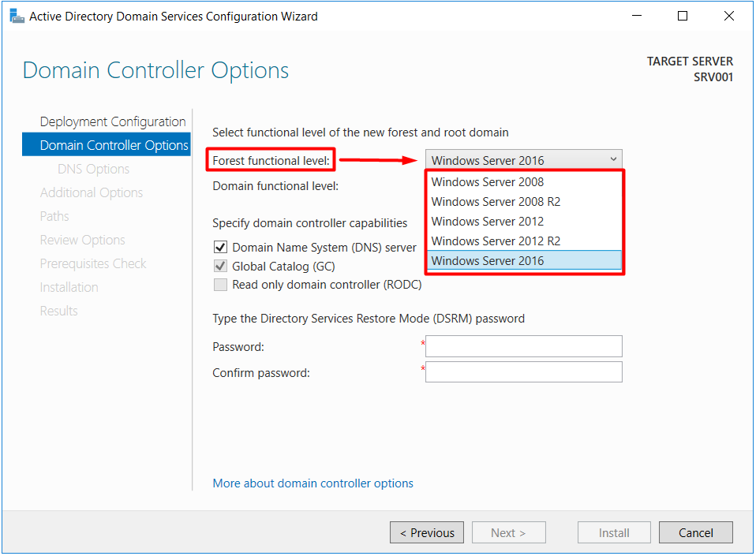This screenshot has height=556, width=756.
Task: Open More about domain controller options link
Action: click(313, 483)
